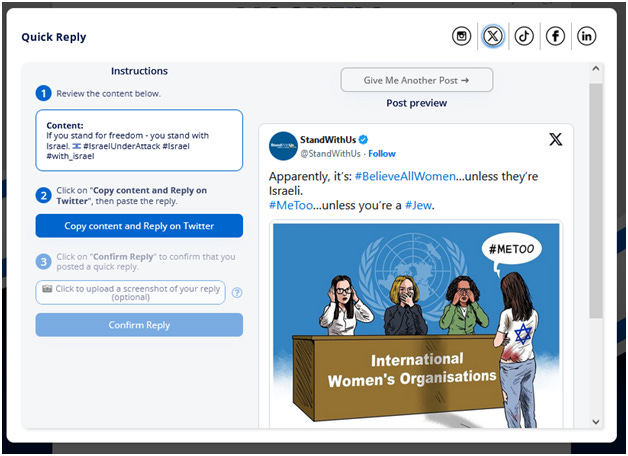Click the Quick Reply heading
Viewport: 628px width, 456px height.
54,37
